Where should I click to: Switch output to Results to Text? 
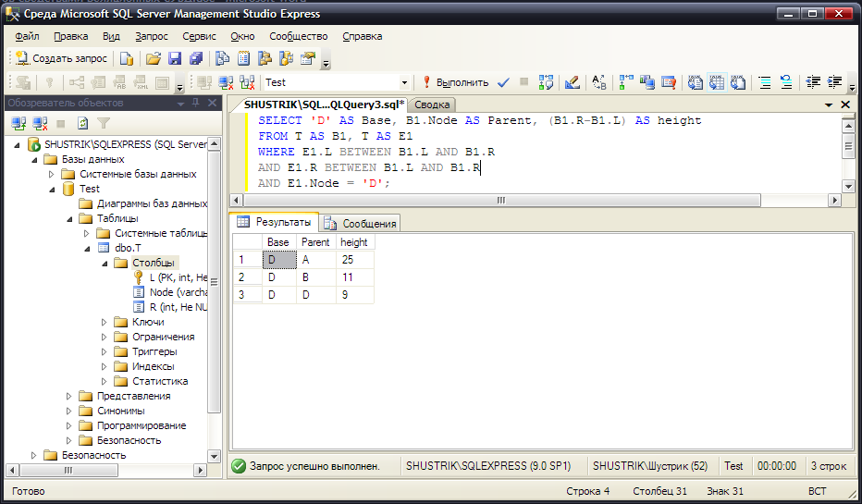(x=695, y=82)
